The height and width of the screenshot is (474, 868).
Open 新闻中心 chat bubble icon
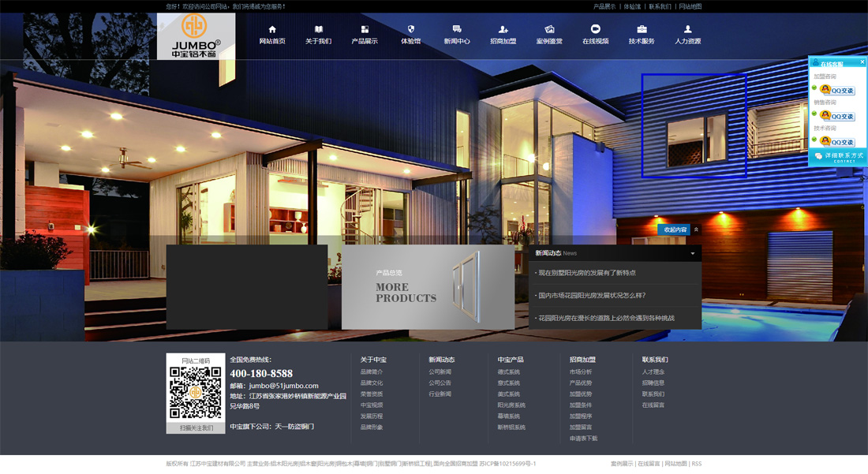click(x=457, y=29)
